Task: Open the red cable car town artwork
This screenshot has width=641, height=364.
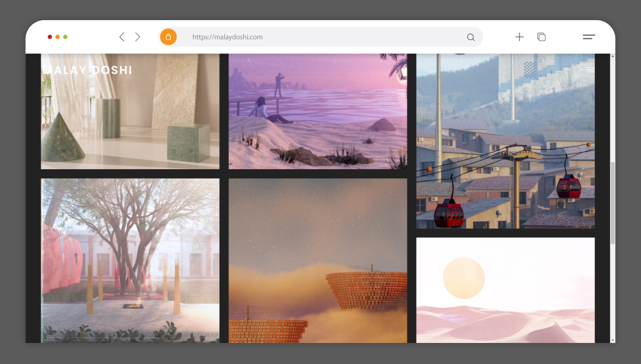Action: (x=505, y=141)
